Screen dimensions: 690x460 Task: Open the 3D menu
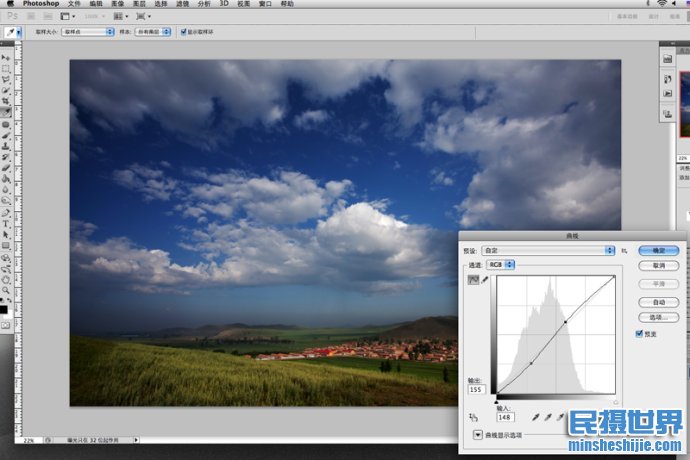[224, 4]
